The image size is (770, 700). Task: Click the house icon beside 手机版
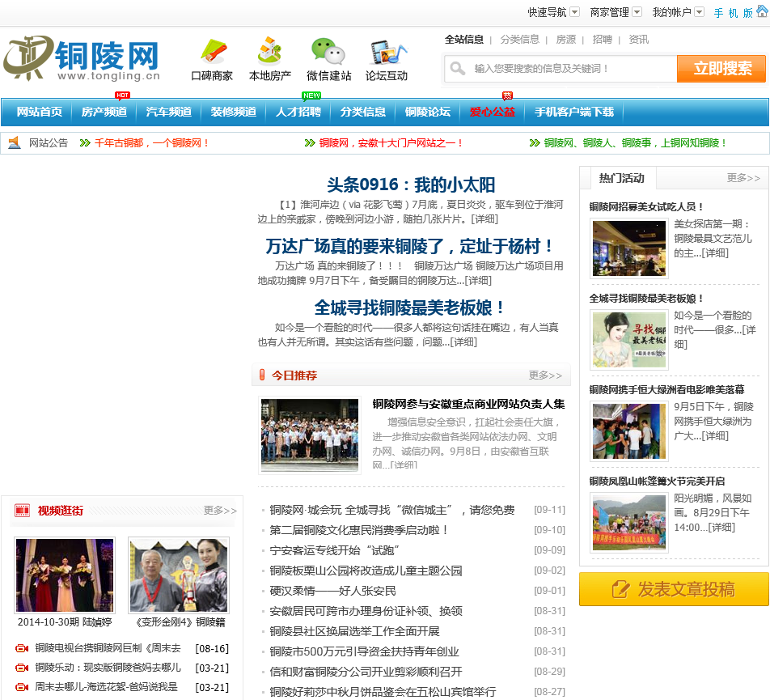coord(762,11)
